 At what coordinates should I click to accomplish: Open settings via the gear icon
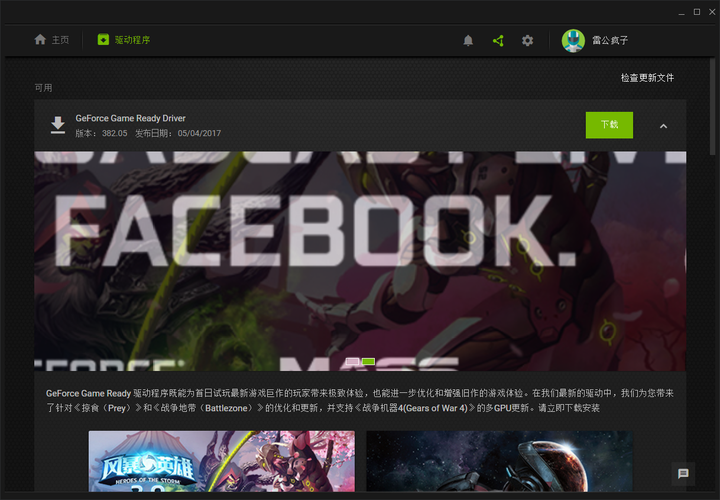(528, 40)
